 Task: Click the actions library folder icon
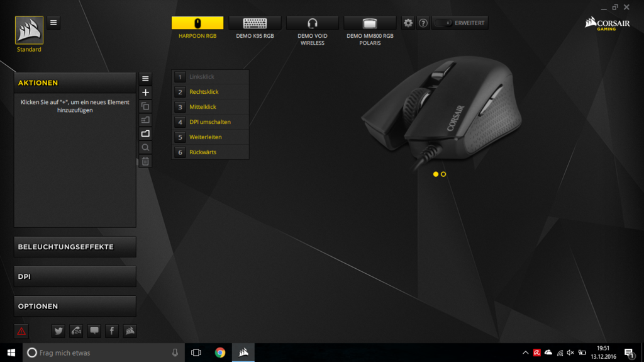point(145,133)
